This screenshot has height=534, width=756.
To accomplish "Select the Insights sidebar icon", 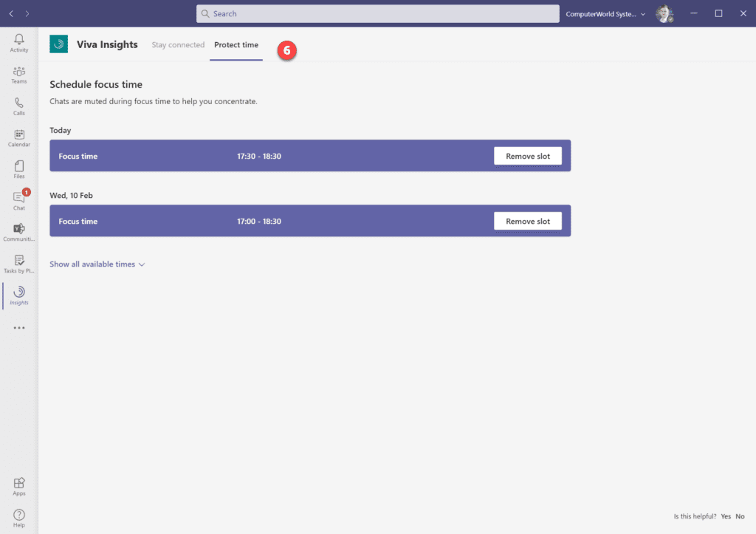I will pyautogui.click(x=18, y=295).
